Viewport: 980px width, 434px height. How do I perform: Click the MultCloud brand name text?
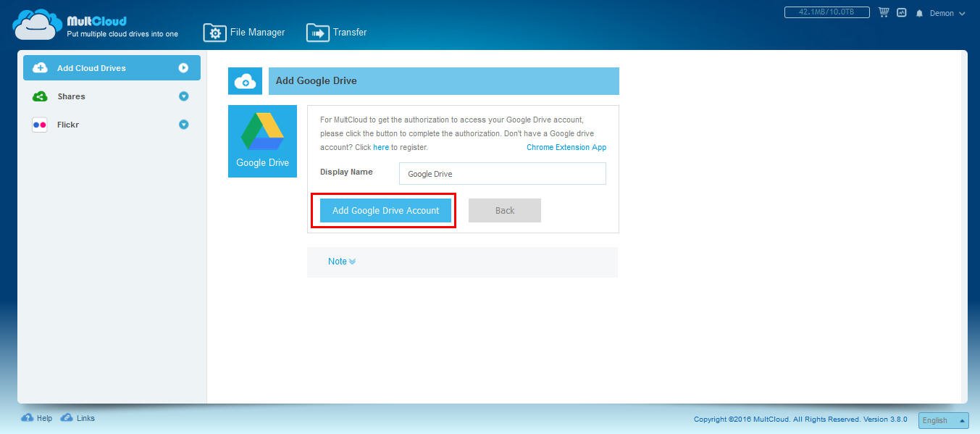(x=96, y=21)
